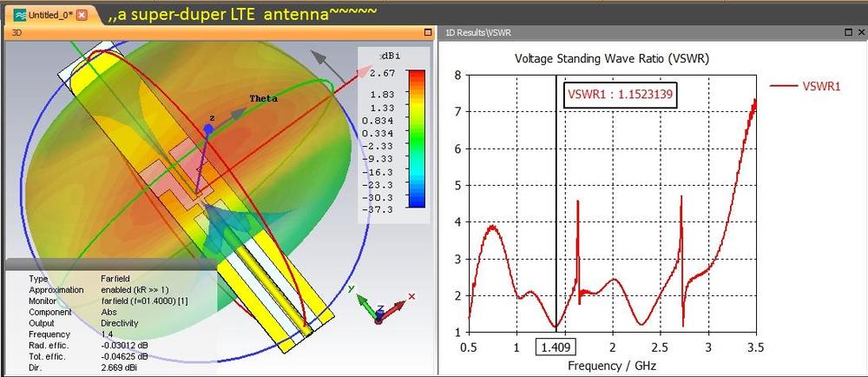This screenshot has width=868, height=377.
Task: Click the Component Abs row
Action: point(72,312)
